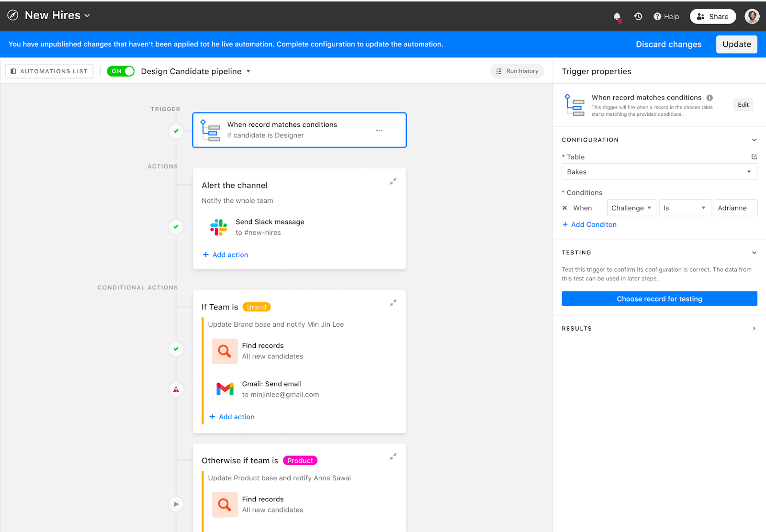Click Discard changes

coord(668,44)
